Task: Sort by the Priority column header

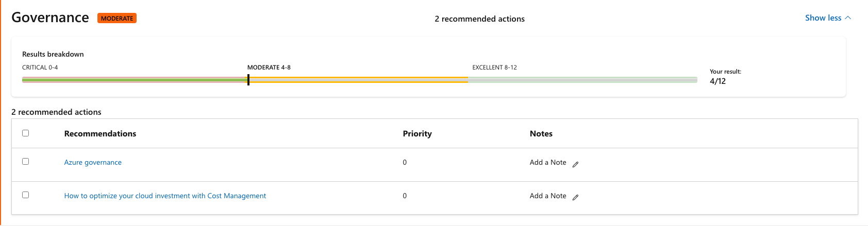Action: [x=417, y=133]
